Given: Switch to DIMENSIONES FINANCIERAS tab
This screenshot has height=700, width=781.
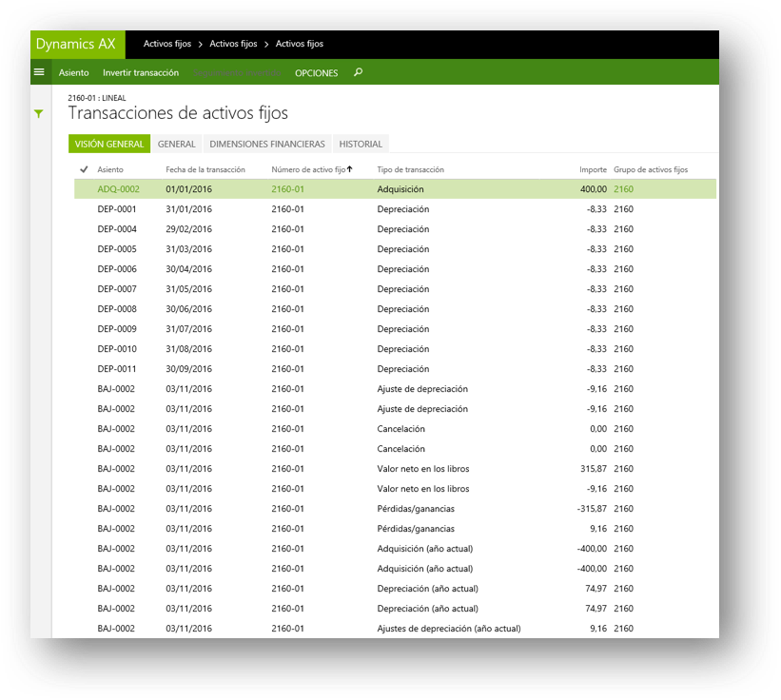Looking at the screenshot, I should [x=267, y=144].
